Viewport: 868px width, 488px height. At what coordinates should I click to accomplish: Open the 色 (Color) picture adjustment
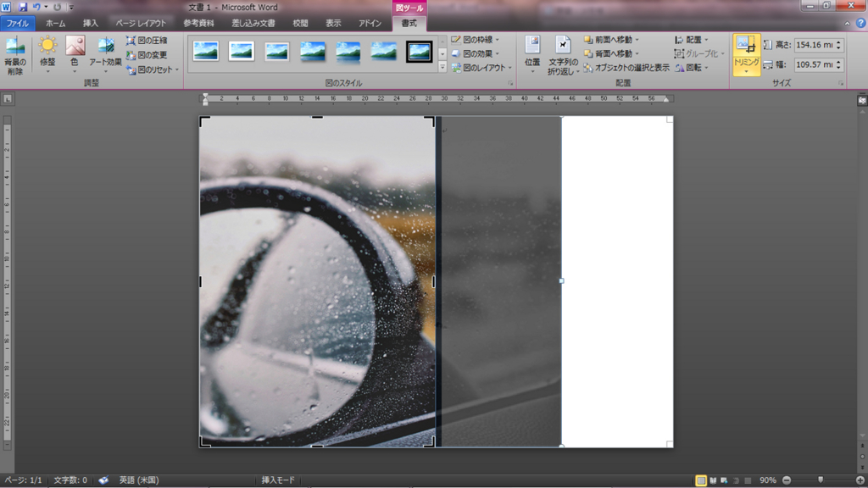[x=75, y=54]
